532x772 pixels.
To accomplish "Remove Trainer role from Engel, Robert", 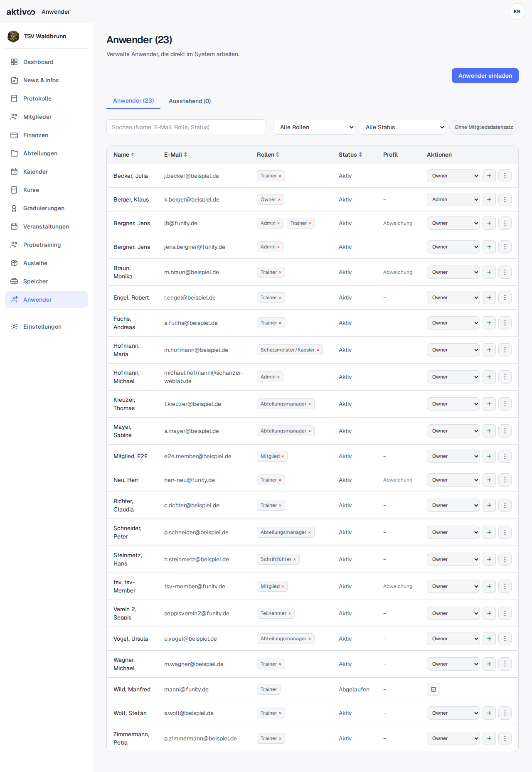I will (x=280, y=297).
